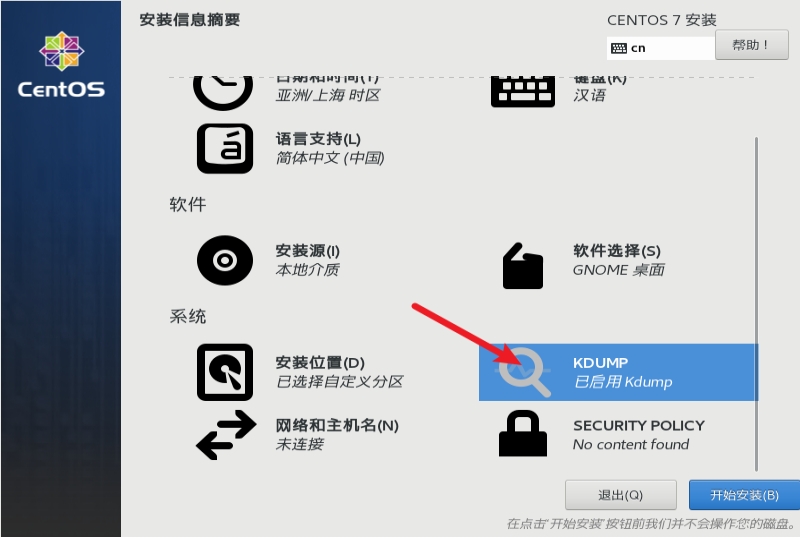Click the keyboard layout icon
This screenshot has height=538, width=800.
pos(522,91)
